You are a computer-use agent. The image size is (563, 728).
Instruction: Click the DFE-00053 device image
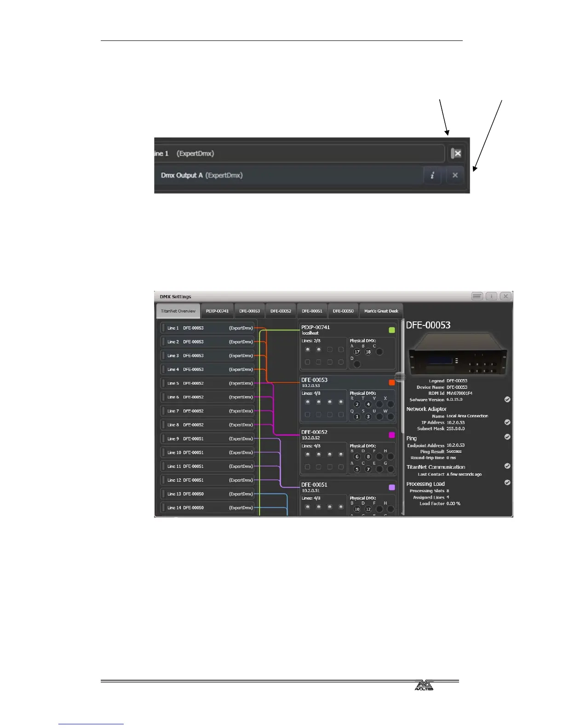tap(458, 354)
